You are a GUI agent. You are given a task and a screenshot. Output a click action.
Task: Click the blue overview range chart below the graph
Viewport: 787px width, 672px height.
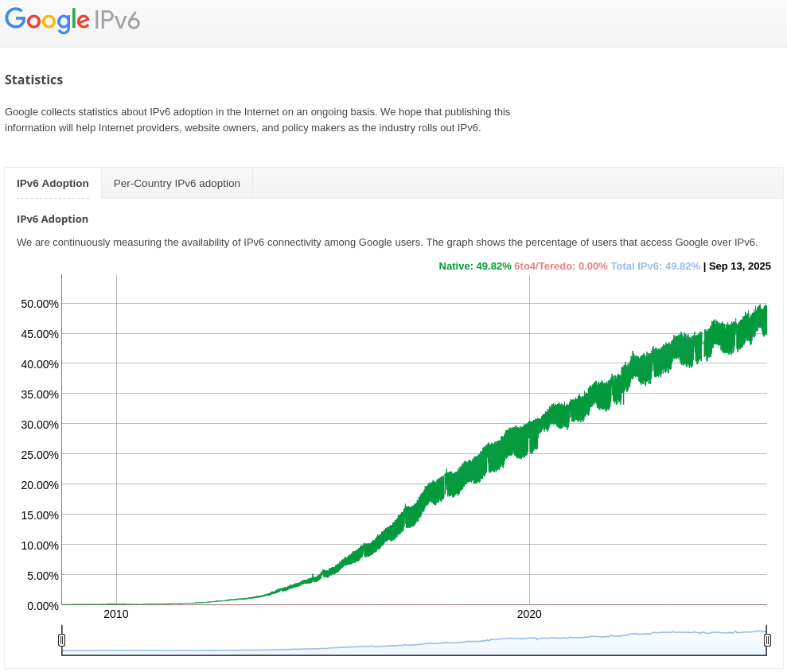414,644
